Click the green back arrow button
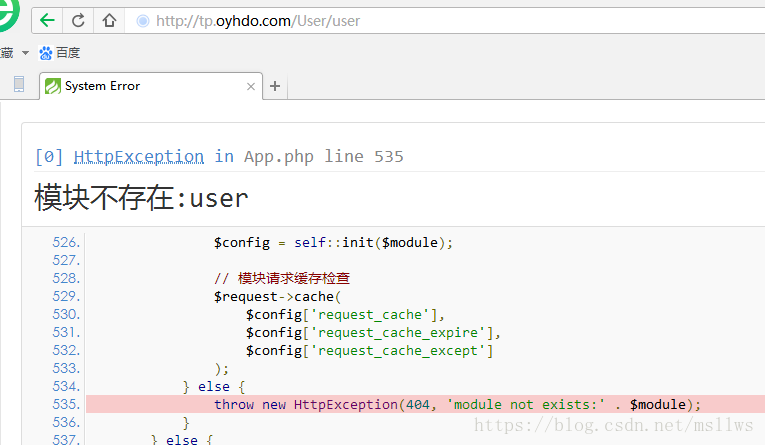This screenshot has height=445, width=765. [47, 20]
